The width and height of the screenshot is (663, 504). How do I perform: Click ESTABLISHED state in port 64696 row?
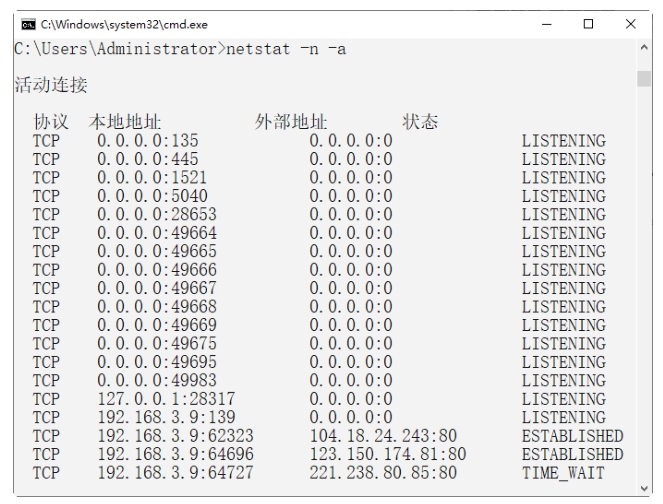[x=573, y=454]
